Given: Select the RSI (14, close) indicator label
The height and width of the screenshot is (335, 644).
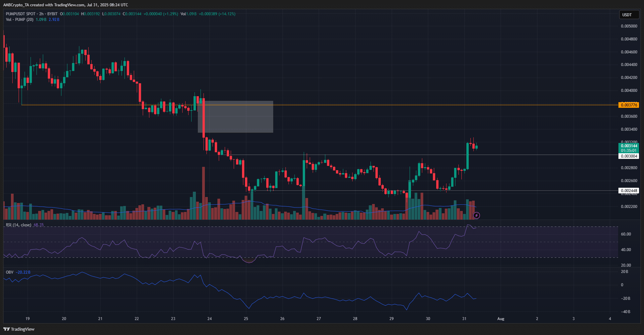Looking at the screenshot, I should pos(19,225).
